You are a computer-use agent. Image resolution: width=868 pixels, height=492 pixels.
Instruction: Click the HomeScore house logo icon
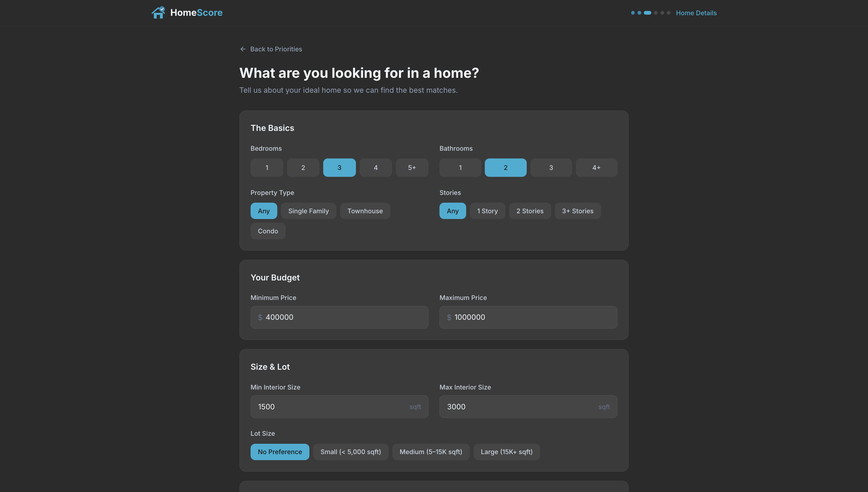click(158, 13)
